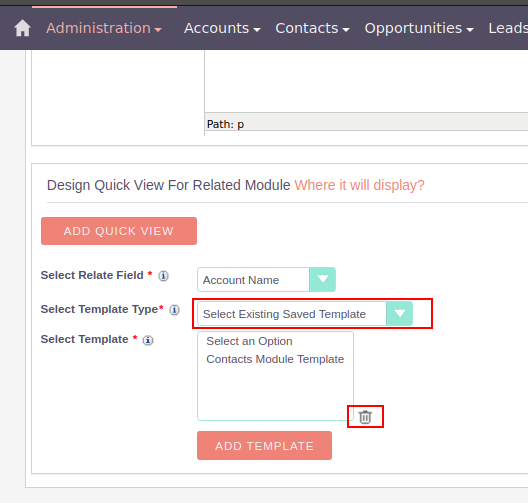
Task: Open the Leads menu
Action: [x=508, y=28]
